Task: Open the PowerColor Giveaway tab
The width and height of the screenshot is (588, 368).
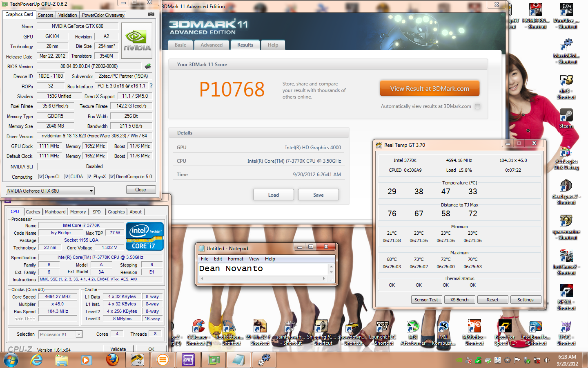Action: pyautogui.click(x=103, y=15)
